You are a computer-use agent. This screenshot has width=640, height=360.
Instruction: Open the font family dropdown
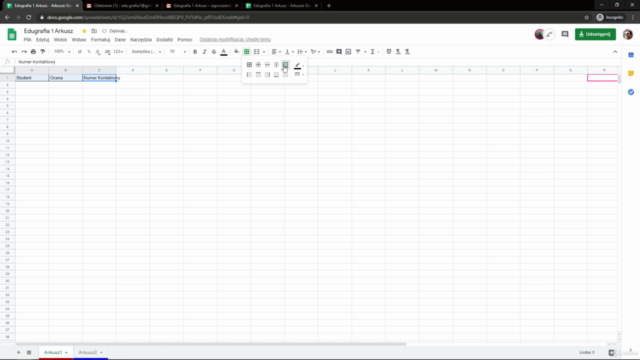tap(146, 52)
